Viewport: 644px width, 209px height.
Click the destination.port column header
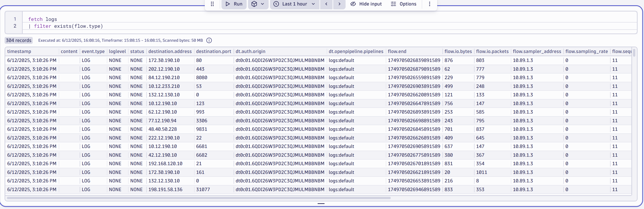[x=214, y=52]
